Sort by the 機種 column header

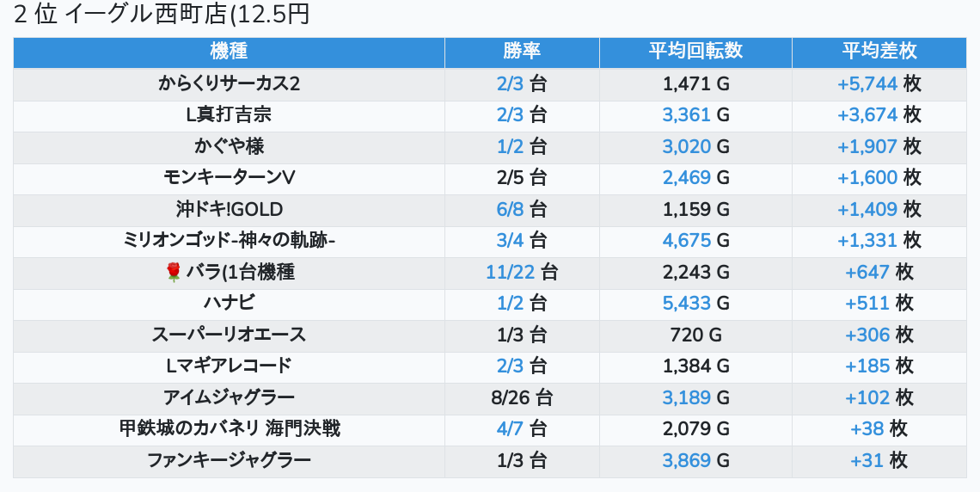(229, 52)
